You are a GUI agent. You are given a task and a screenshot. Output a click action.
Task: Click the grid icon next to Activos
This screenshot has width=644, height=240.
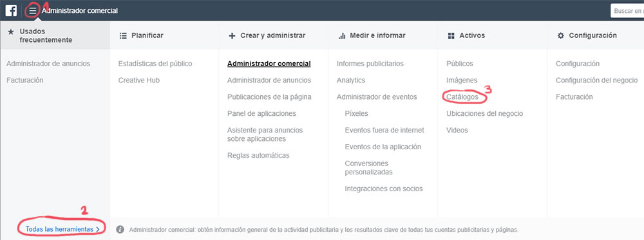[451, 35]
